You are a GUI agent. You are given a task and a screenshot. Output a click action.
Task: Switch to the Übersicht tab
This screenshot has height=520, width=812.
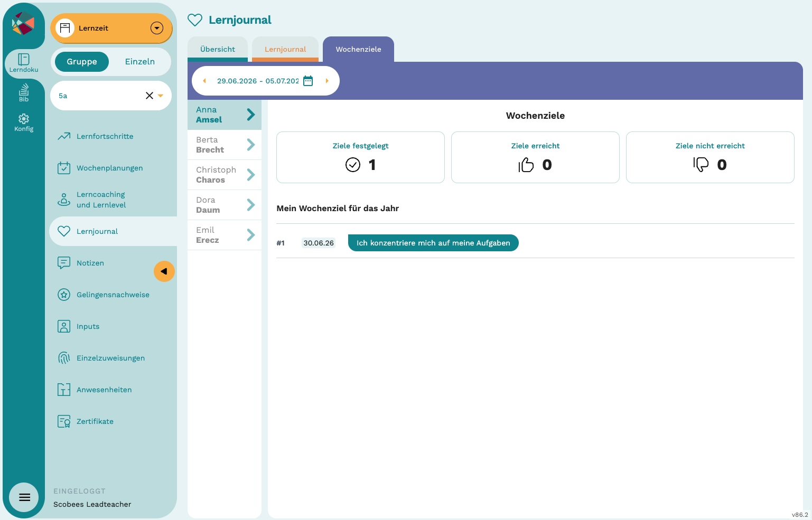pyautogui.click(x=218, y=49)
